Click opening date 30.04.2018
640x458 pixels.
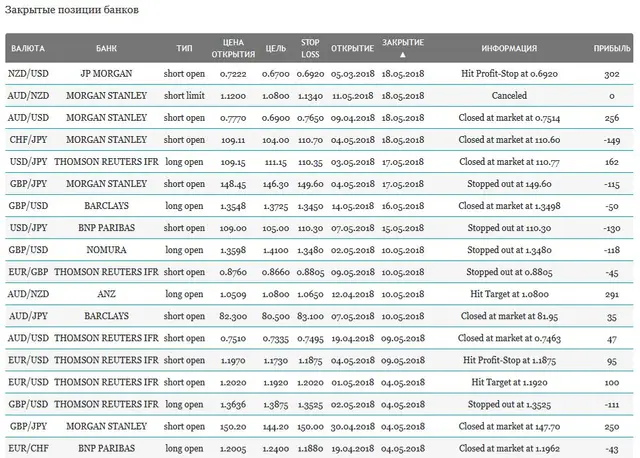[x=353, y=427]
